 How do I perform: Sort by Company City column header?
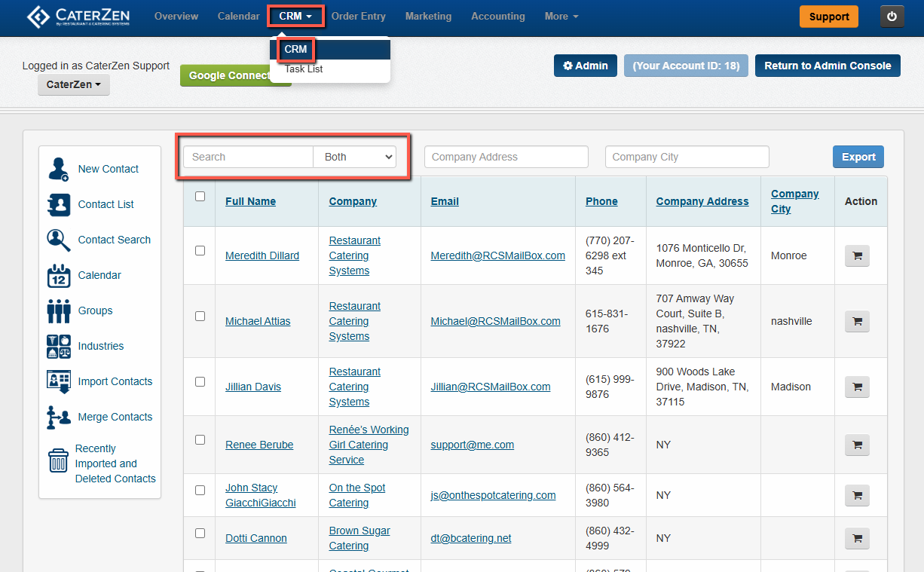pos(794,201)
